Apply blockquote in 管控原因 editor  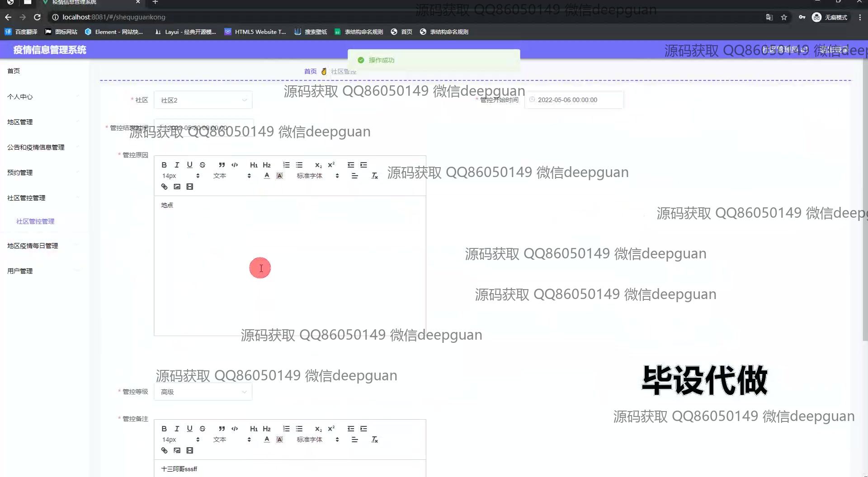tap(222, 165)
